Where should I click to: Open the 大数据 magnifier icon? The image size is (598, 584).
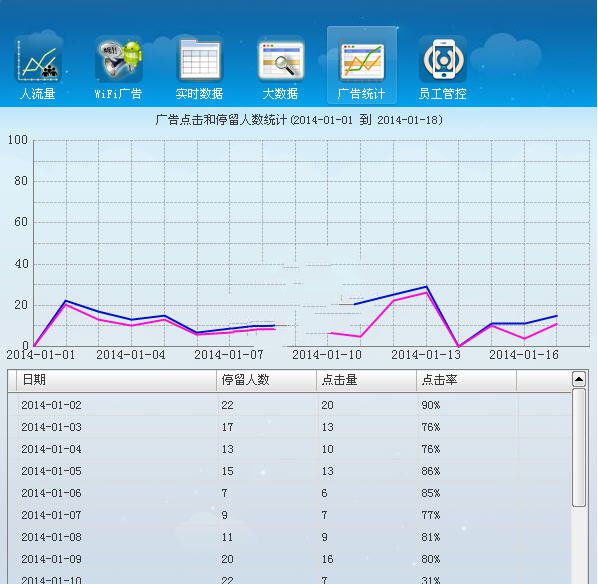coord(281,60)
